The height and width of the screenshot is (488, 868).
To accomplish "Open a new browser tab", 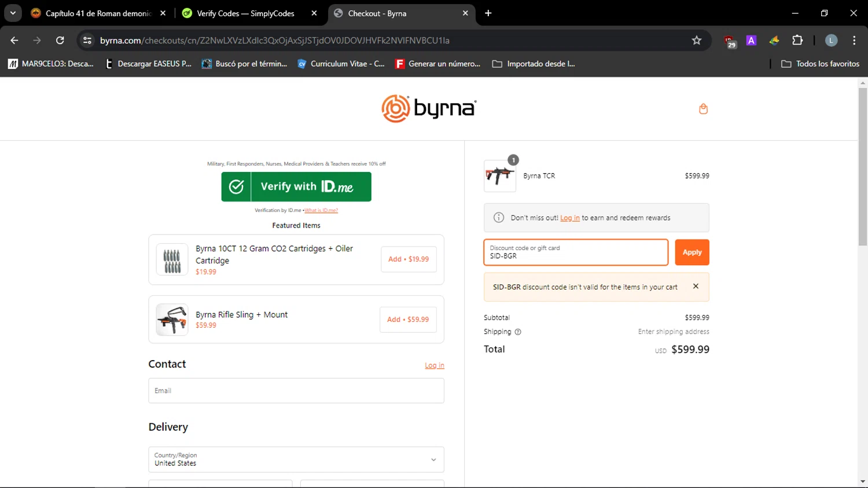I will pyautogui.click(x=488, y=13).
